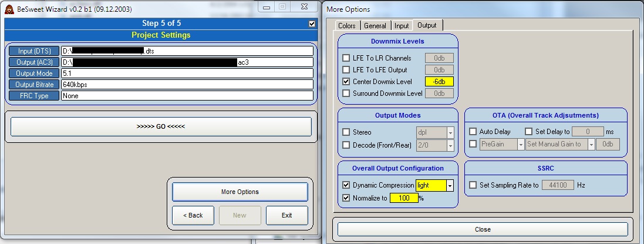Uncheck Dynamic Compression option
This screenshot has width=644, height=244.
tap(346, 185)
